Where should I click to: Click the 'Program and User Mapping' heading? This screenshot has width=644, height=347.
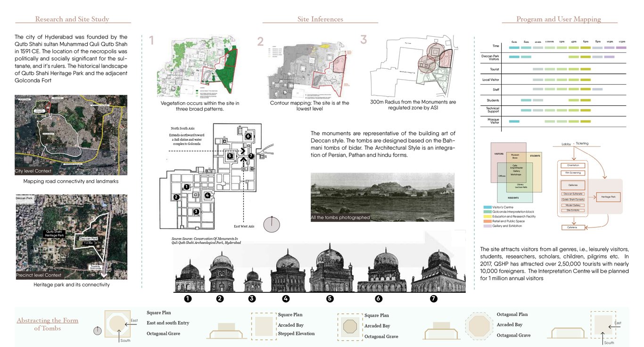point(559,19)
